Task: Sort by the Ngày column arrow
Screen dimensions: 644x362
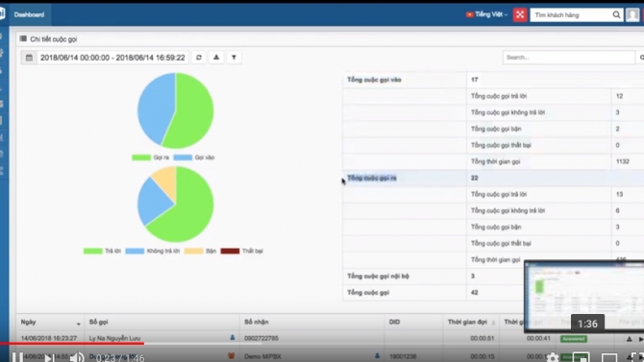Action: [x=79, y=324]
